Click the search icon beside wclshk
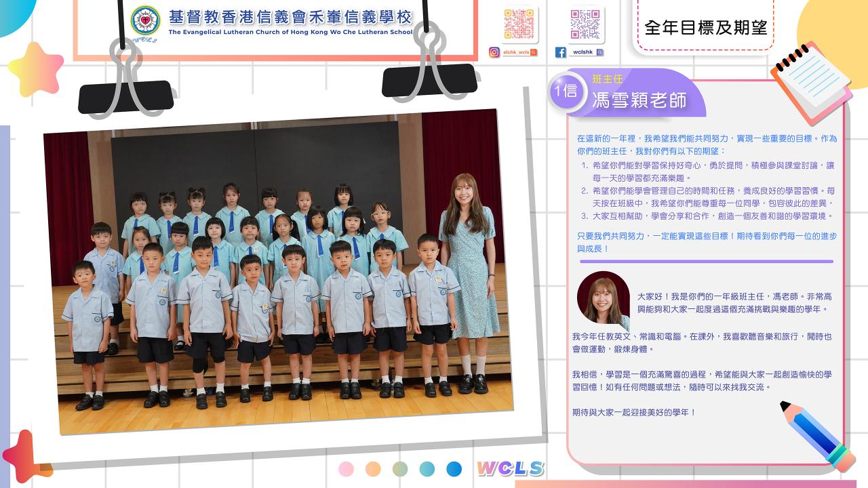Image resolution: width=868 pixels, height=488 pixels. click(599, 52)
